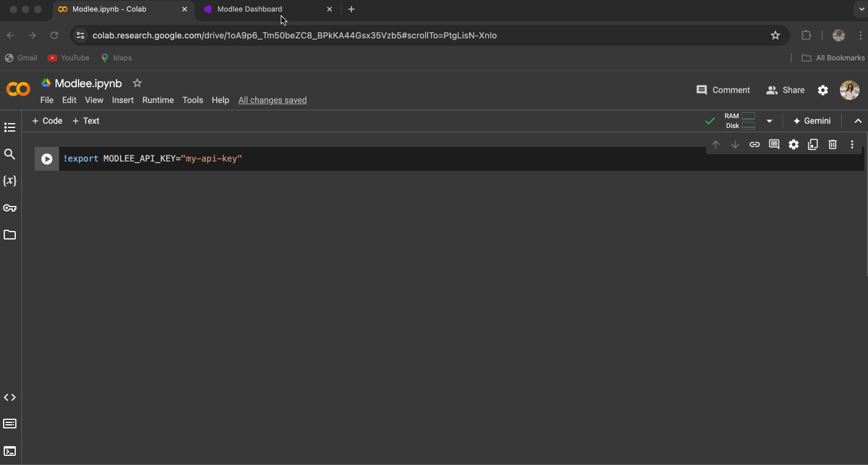Delete the cell trash icon

point(833,144)
